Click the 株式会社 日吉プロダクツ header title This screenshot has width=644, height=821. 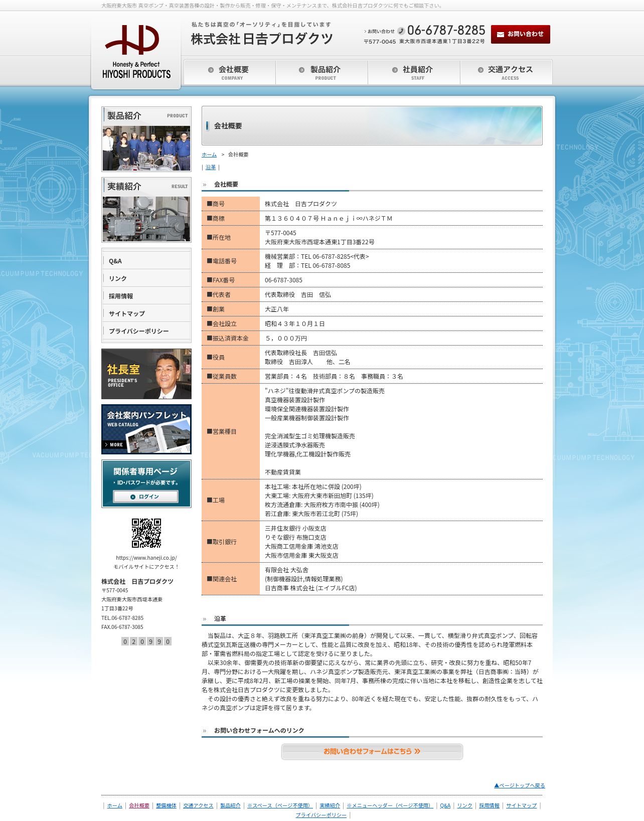click(262, 39)
